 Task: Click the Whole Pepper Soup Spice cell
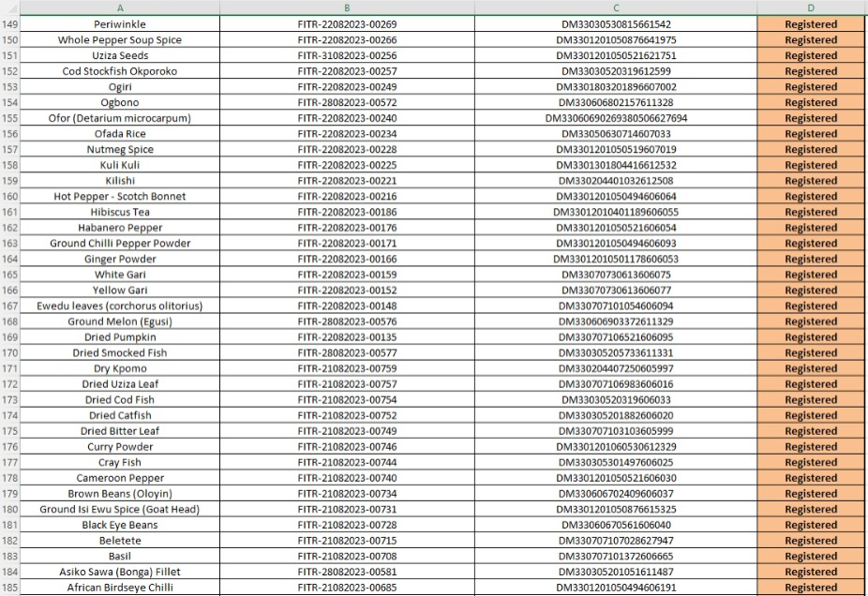coord(120,40)
